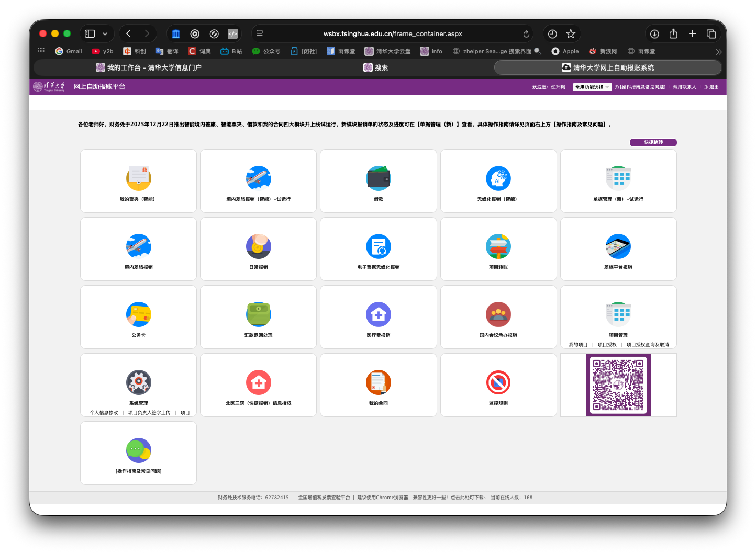756x554 pixels.
Task: Open 国内会议承办报销 icon
Action: point(498,314)
